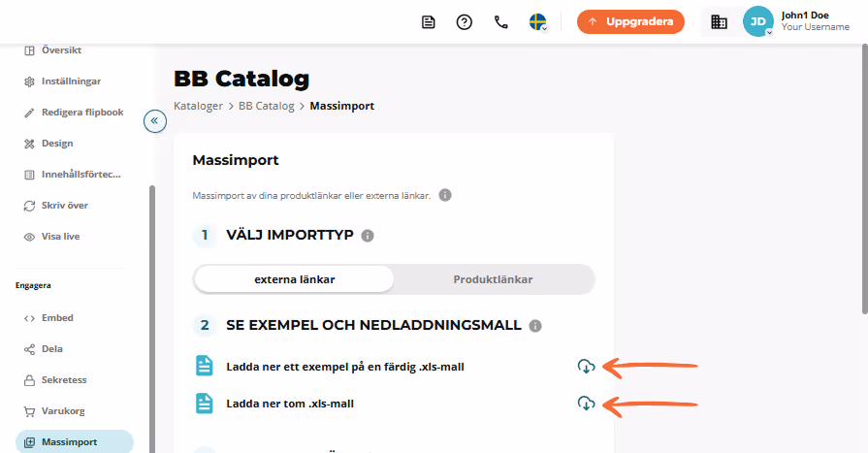The height and width of the screenshot is (453, 868).
Task: Click the orange Uppgradera button
Action: click(x=630, y=21)
